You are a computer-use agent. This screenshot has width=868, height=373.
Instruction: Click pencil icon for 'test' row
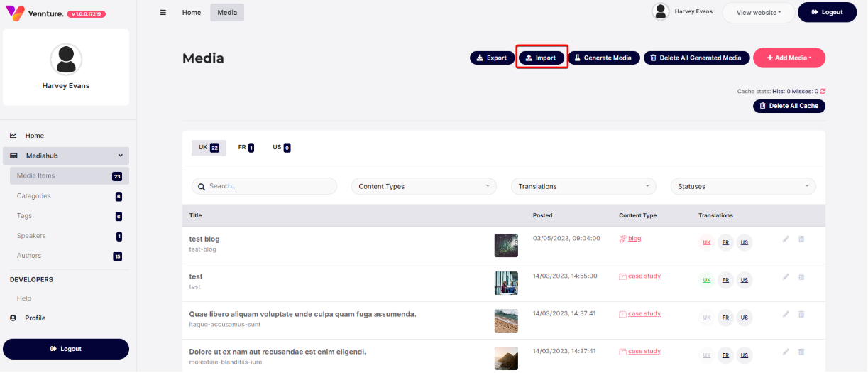[786, 276]
